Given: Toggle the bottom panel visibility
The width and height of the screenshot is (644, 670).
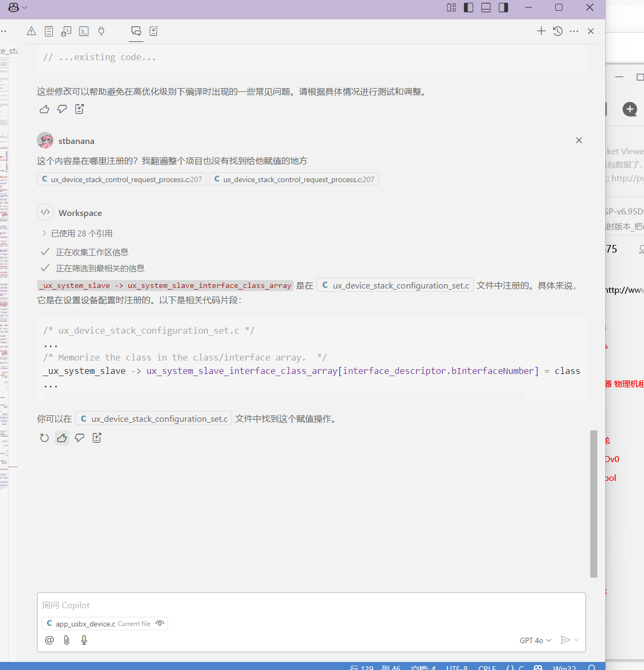Looking at the screenshot, I should click(x=486, y=8).
